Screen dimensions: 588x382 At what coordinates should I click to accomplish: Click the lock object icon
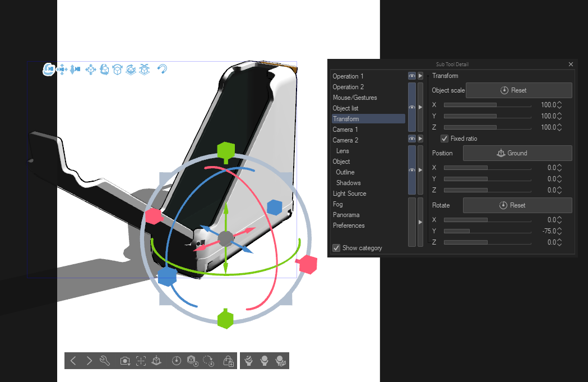(228, 361)
